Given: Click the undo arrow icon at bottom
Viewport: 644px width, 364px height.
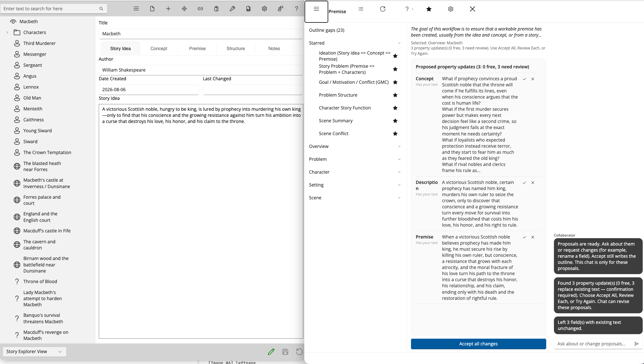Looking at the screenshot, I should (299, 352).
